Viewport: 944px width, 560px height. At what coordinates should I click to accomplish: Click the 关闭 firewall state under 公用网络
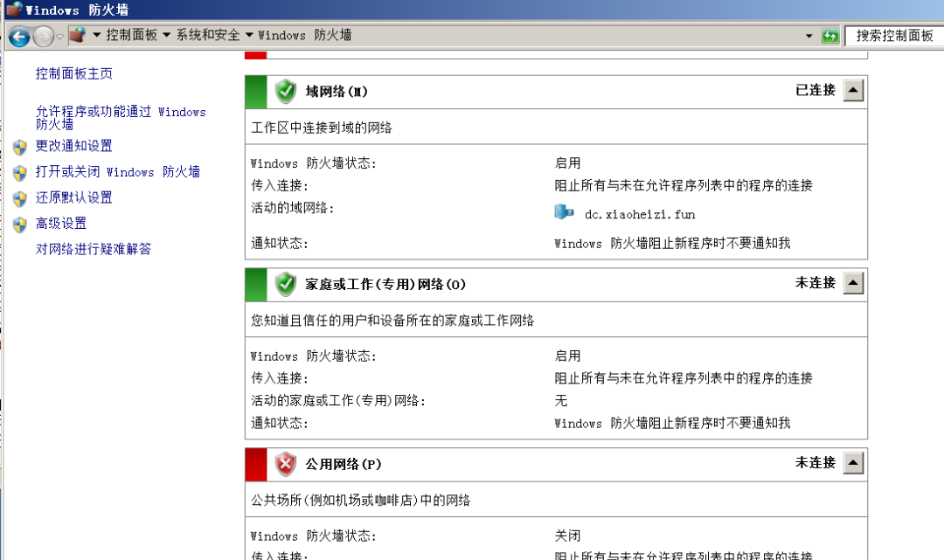pos(567,536)
